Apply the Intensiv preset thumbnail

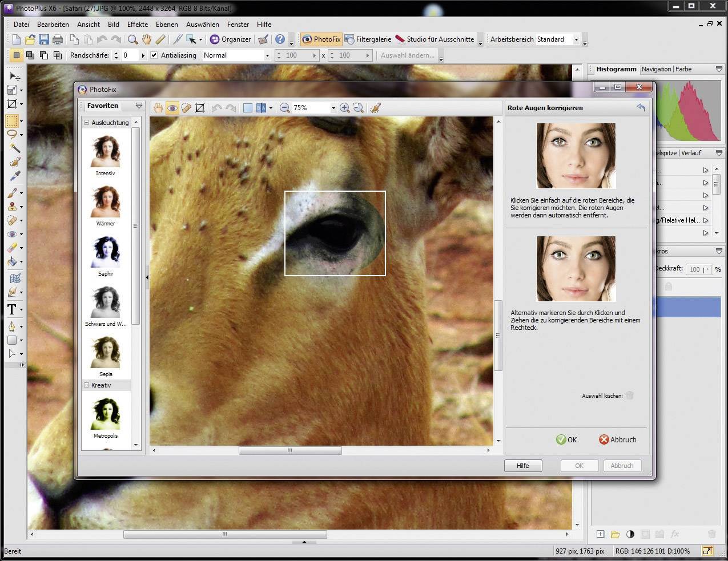[106, 151]
